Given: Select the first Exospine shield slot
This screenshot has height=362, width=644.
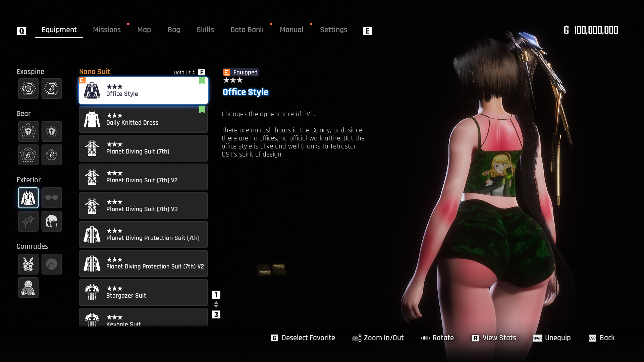Looking at the screenshot, I should (x=28, y=89).
